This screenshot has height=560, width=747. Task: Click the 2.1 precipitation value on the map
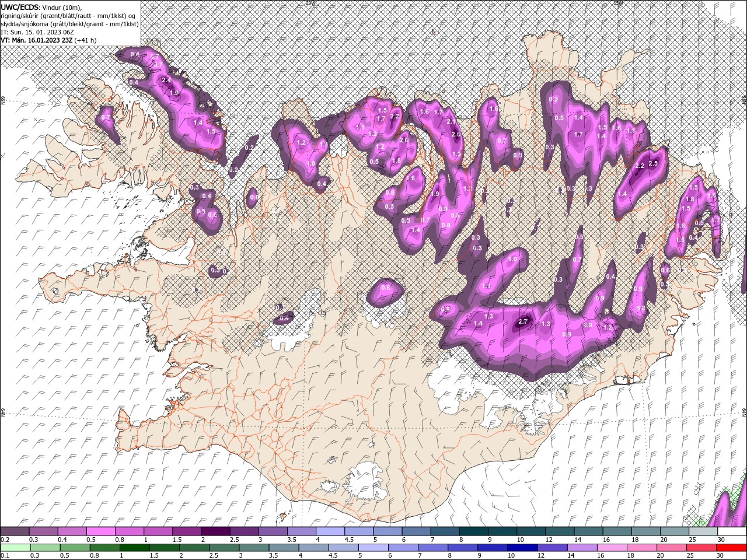point(451,121)
